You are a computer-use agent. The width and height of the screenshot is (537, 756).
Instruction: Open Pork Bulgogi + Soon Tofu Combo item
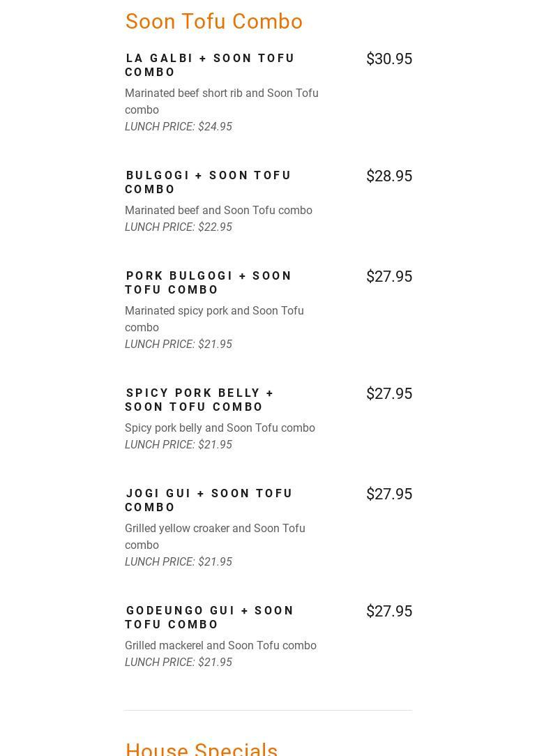(208, 282)
